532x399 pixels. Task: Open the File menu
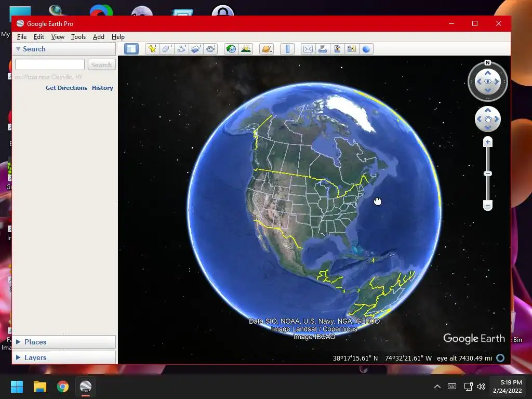[22, 37]
